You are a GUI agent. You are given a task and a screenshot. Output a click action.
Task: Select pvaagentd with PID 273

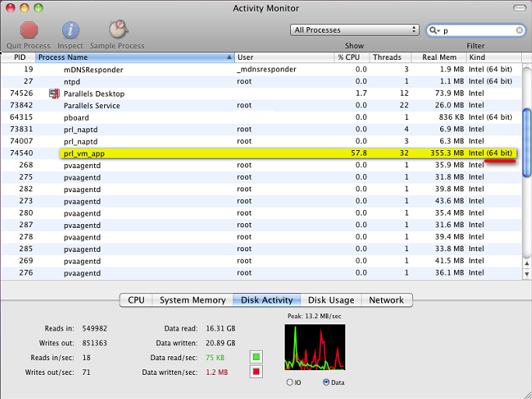[x=261, y=201]
